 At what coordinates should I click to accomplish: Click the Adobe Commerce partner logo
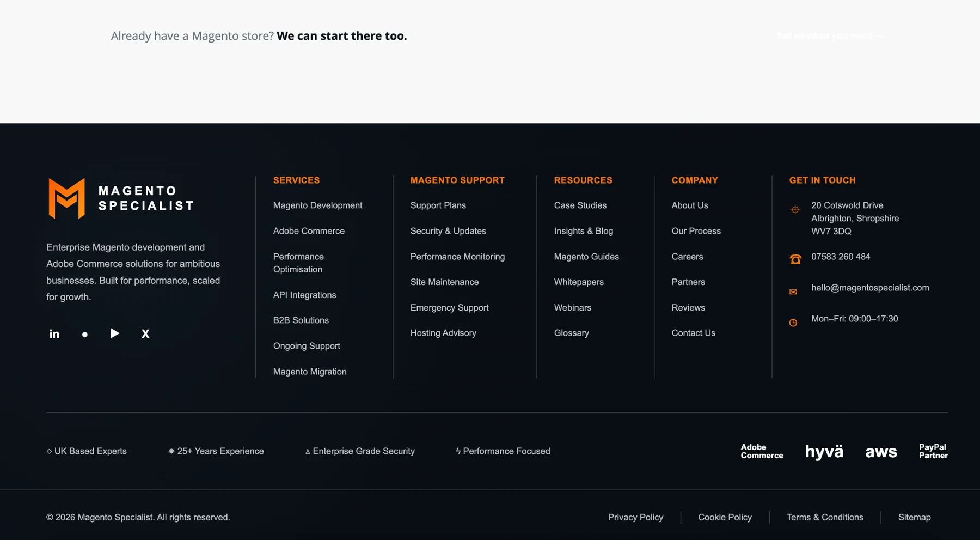[x=762, y=451]
